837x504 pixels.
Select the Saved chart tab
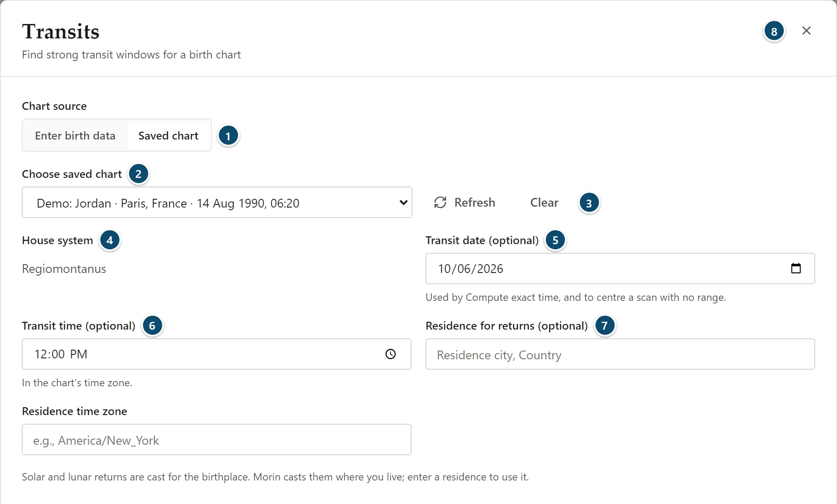(x=168, y=136)
